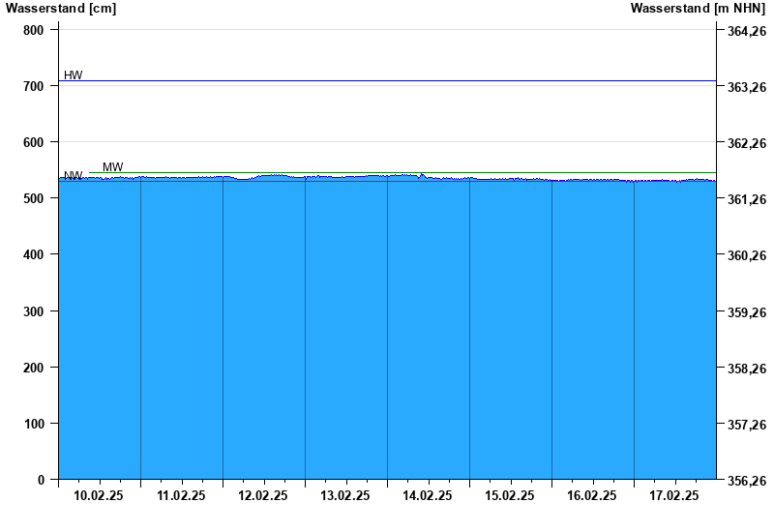Click the 300 tick label on left axis
Screen dimensions: 774x532
click(34, 311)
